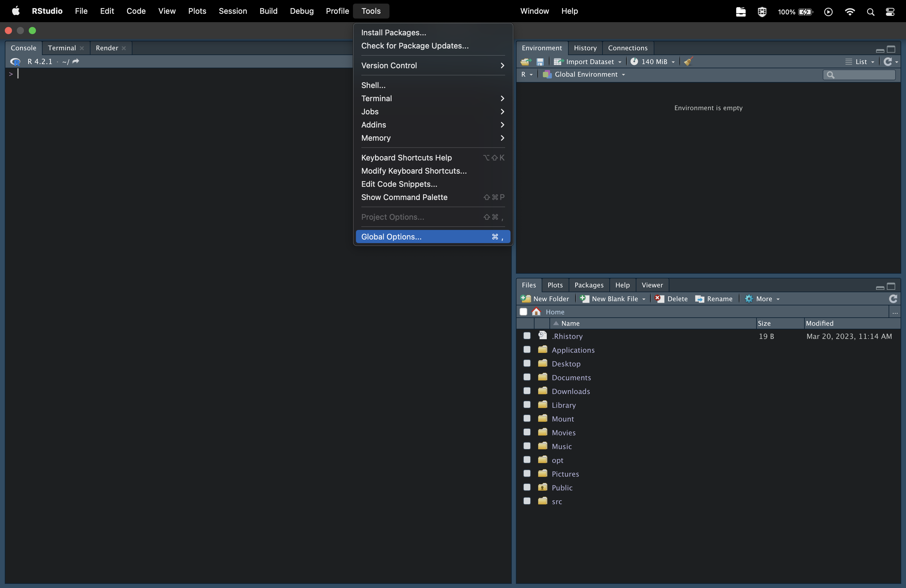
Task: Sort files by Name column header
Action: click(x=653, y=323)
